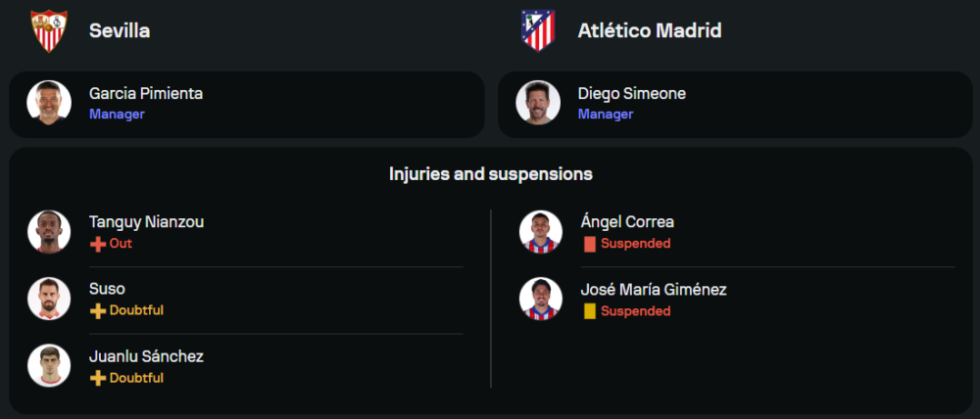The width and height of the screenshot is (980, 419).
Task: Click the yellow card icon for José María Giménez
Action: tap(589, 311)
